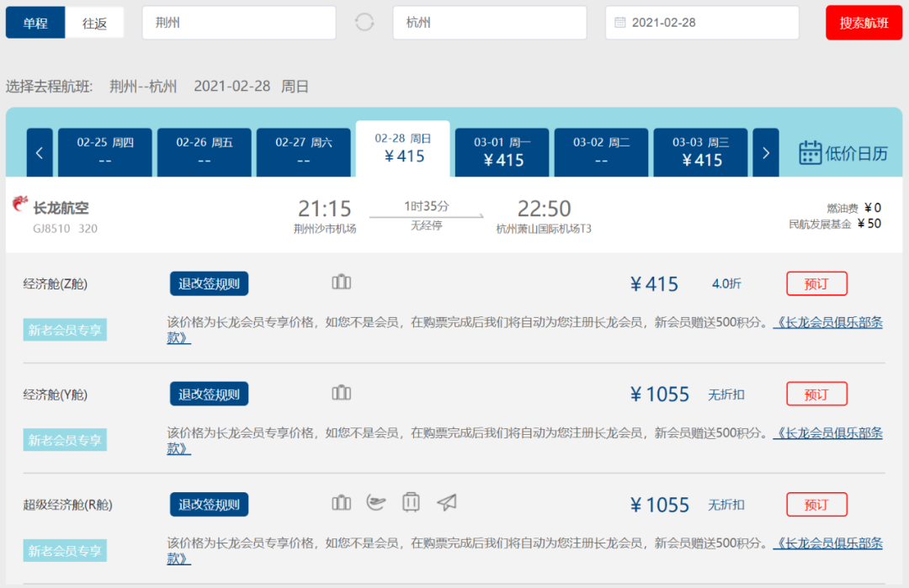Click the duration text 1时35分
The width and height of the screenshot is (909, 588).
pos(426,205)
